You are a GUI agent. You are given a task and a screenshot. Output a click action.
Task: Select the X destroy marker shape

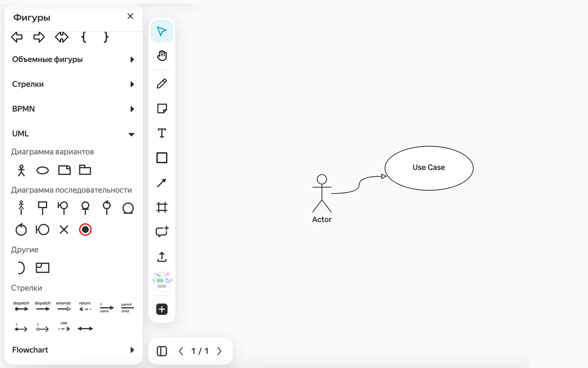[x=64, y=230]
